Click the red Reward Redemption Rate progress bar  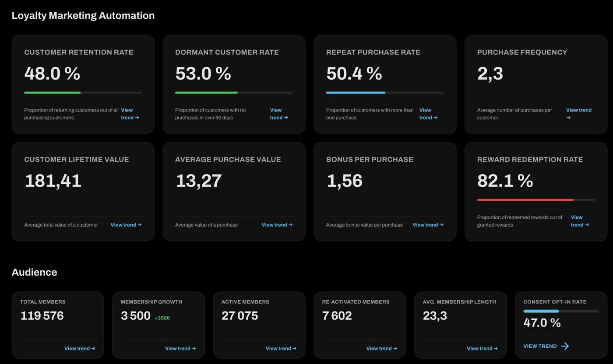536,200
